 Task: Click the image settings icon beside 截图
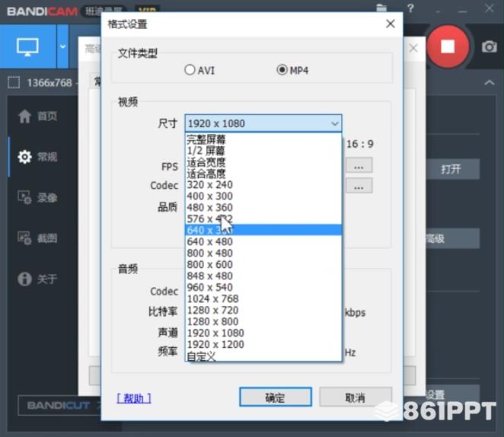(x=24, y=238)
